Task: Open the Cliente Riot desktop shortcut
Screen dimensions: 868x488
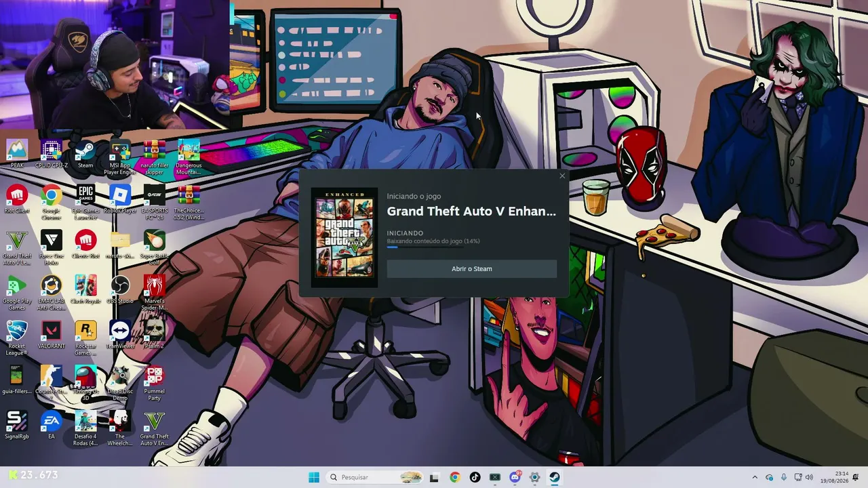Action: coord(85,245)
